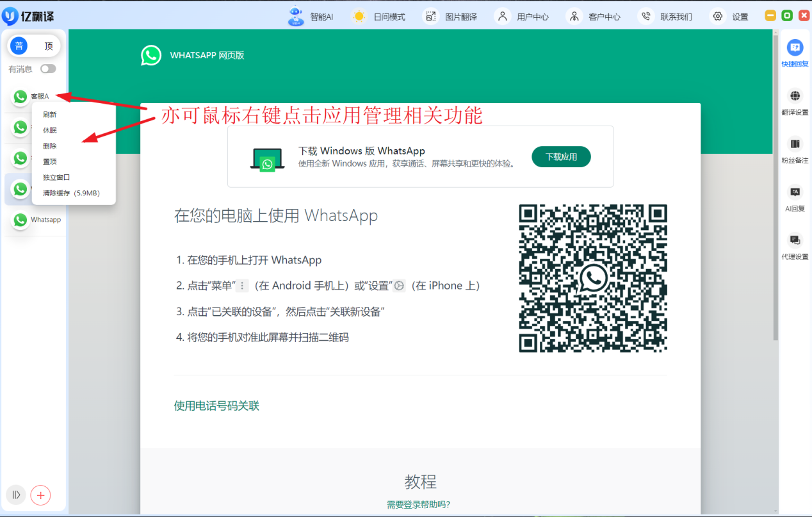Click the WhatsApp login QR code
The height and width of the screenshot is (517, 812).
(592, 278)
